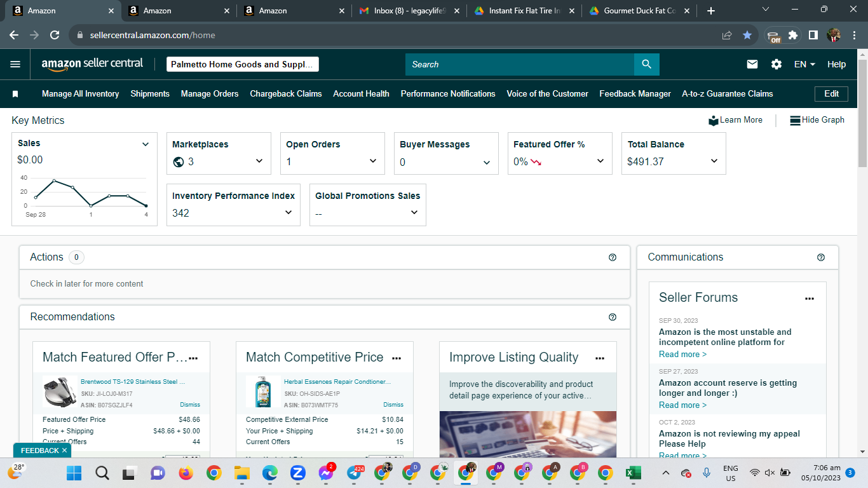Click the teal search magnifier button
The width and height of the screenshot is (868, 488).
647,64
